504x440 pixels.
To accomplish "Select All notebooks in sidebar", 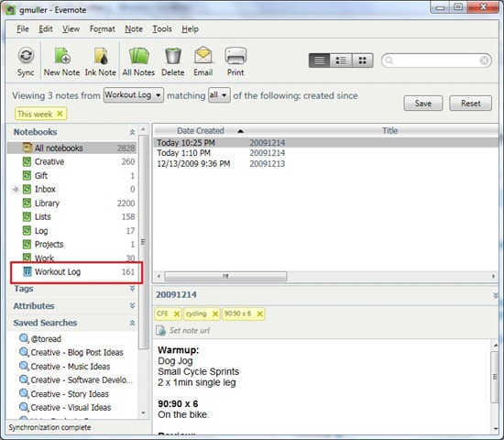I will click(72, 148).
